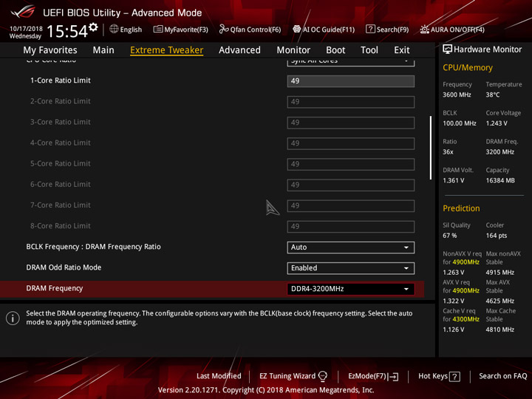Click the Prediction section heading

pos(461,208)
